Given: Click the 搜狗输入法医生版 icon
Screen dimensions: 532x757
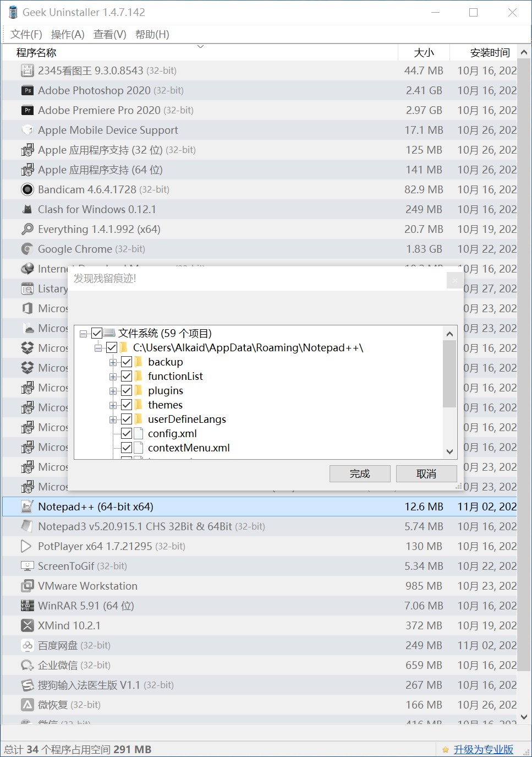Looking at the screenshot, I should pos(28,685).
